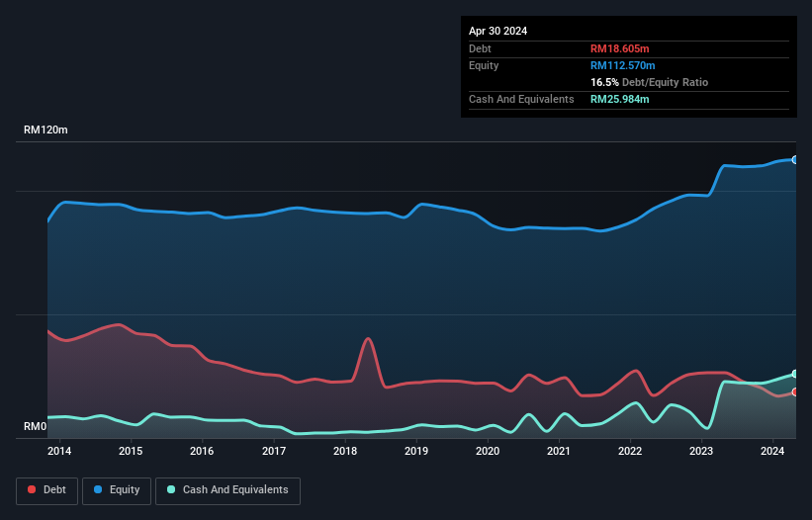The image size is (812, 520).
Task: Select the 2015 x-axis label
Action: (131, 451)
